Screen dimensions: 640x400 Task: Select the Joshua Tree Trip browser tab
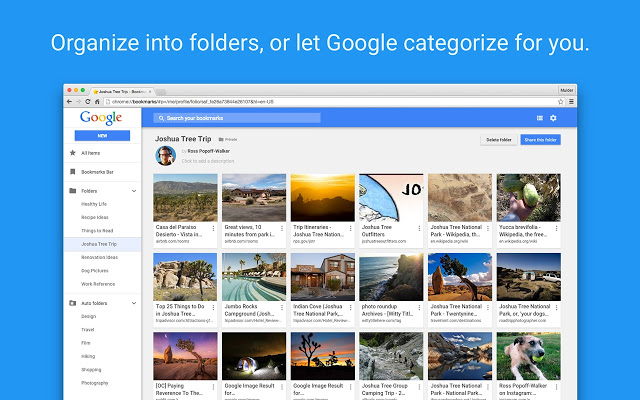[x=122, y=91]
